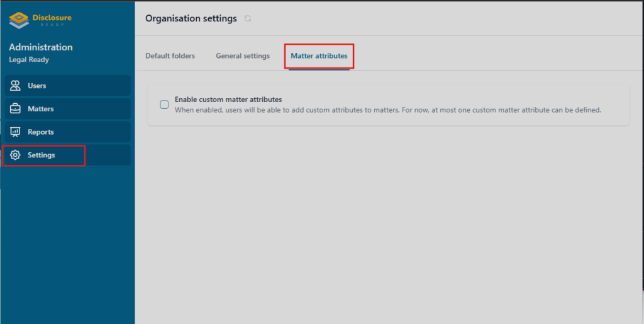Viewport: 644px width, 324px height.
Task: Click the Disclosure Ready logo icon
Action: click(19, 20)
